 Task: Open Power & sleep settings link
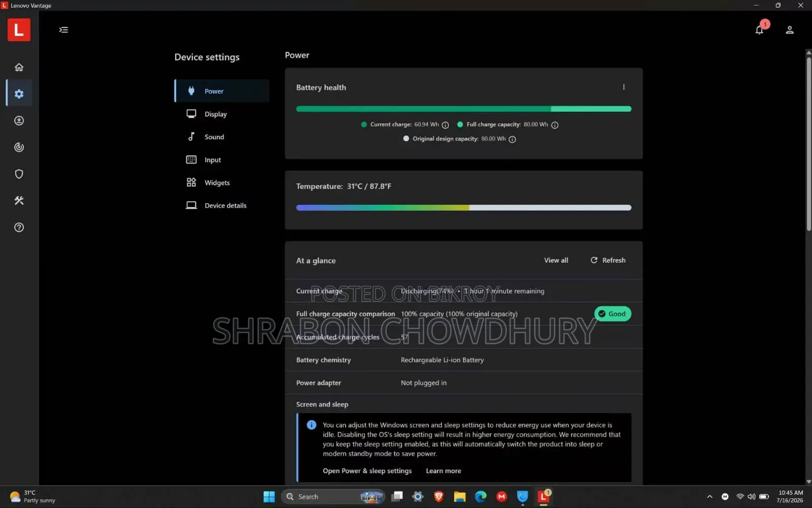tap(367, 471)
